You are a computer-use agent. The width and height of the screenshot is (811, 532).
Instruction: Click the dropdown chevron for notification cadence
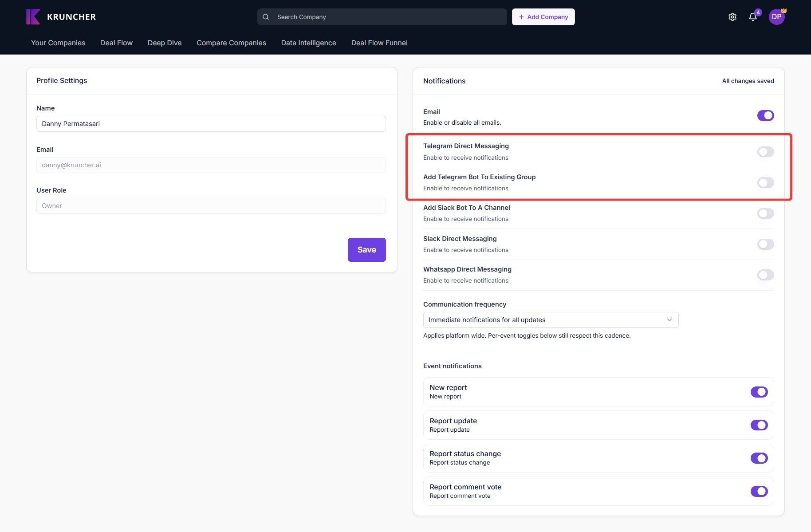pos(669,320)
